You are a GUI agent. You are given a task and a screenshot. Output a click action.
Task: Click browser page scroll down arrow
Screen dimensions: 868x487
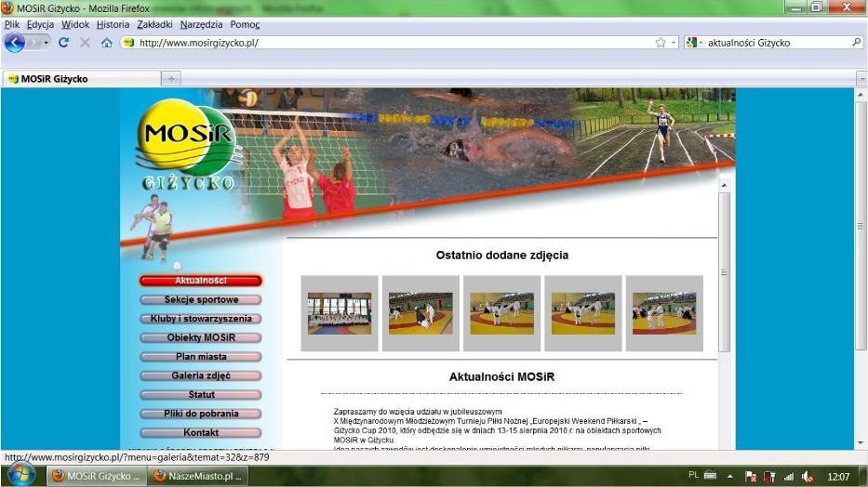[x=861, y=442]
